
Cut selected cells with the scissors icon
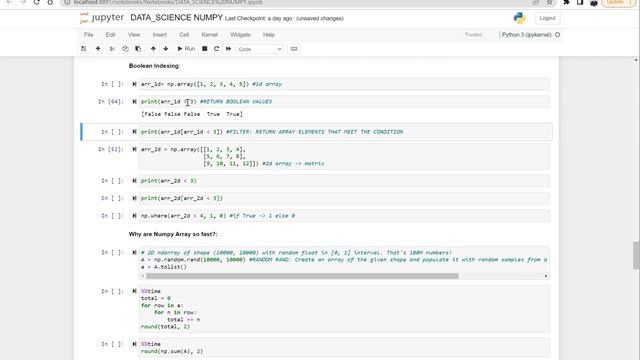(112, 49)
